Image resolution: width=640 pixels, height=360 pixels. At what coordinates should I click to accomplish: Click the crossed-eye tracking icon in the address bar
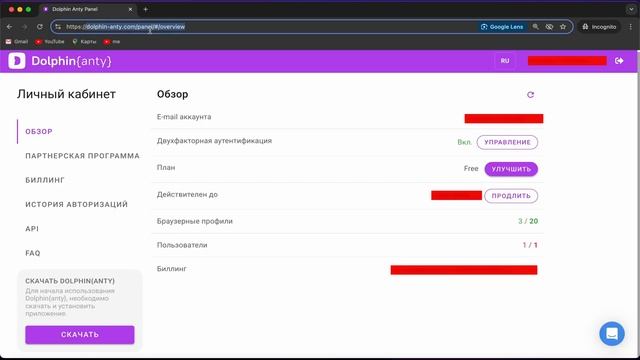click(x=549, y=27)
